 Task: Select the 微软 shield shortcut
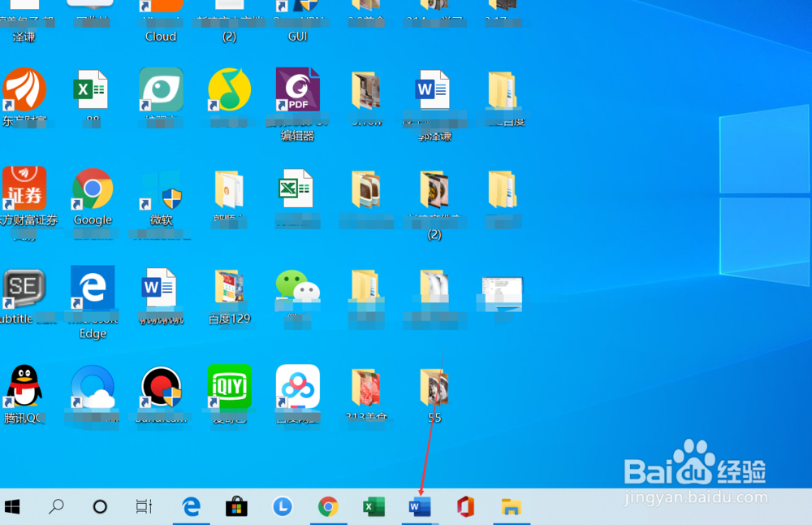(x=161, y=189)
